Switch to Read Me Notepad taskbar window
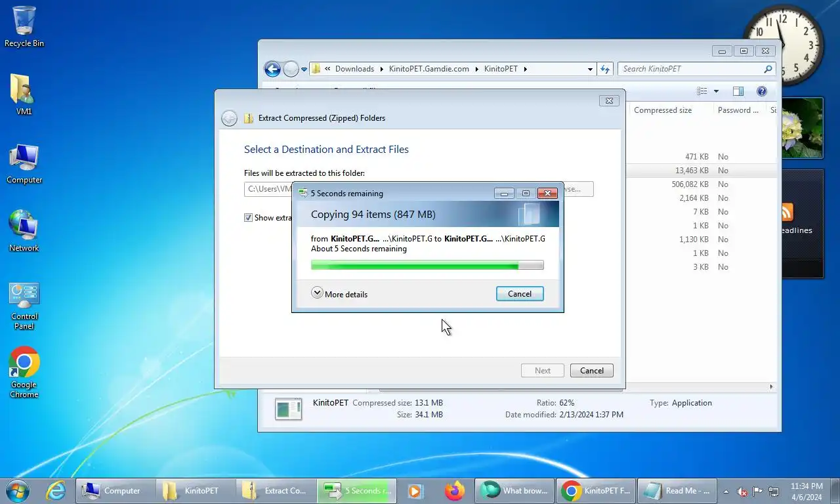Screen dimensions: 840x504 (677, 490)
